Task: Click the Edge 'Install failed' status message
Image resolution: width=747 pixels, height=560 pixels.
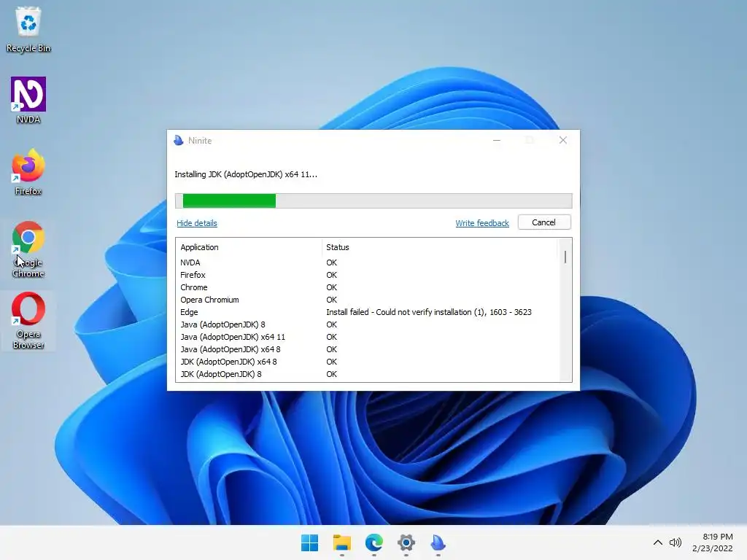Action: point(429,312)
